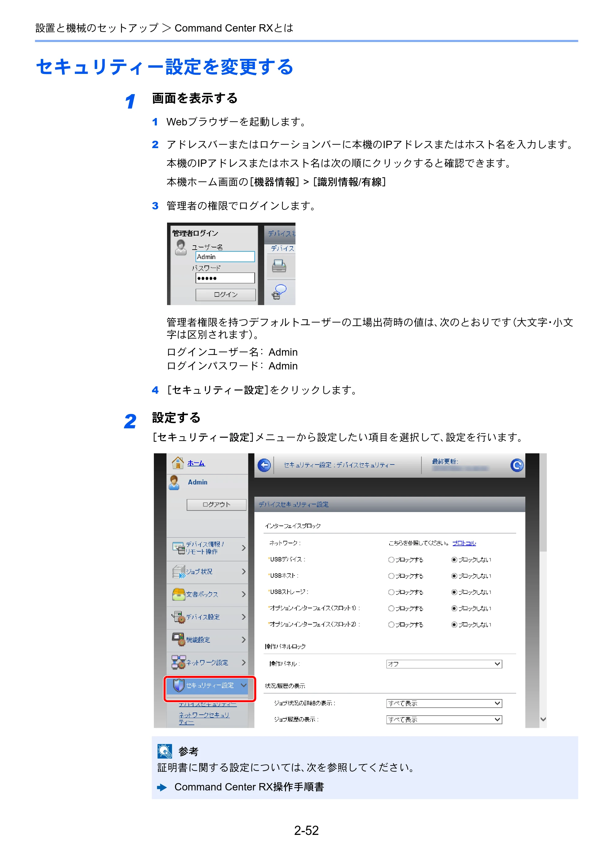This screenshot has height=868, width=613.
Task: Click the Admin user avatar icon in sidebar
Action: point(174,483)
